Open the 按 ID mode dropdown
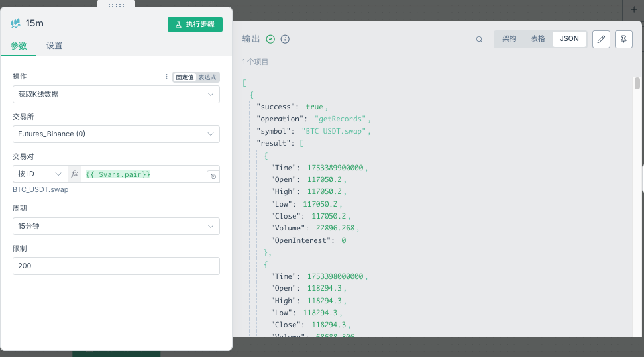Screen dimensions: 644x357 pos(39,174)
